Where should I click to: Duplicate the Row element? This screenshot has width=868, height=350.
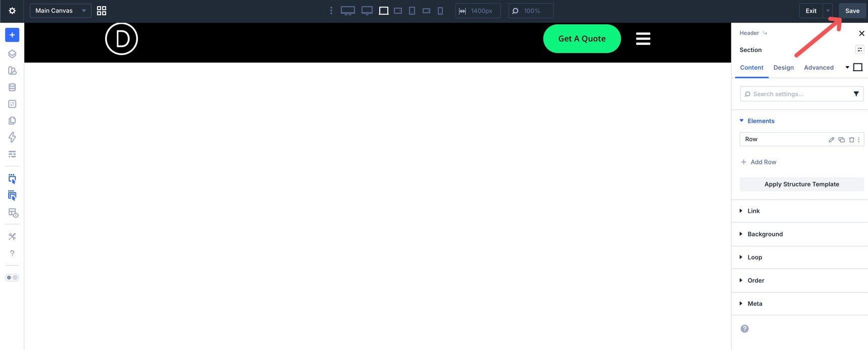tap(841, 140)
